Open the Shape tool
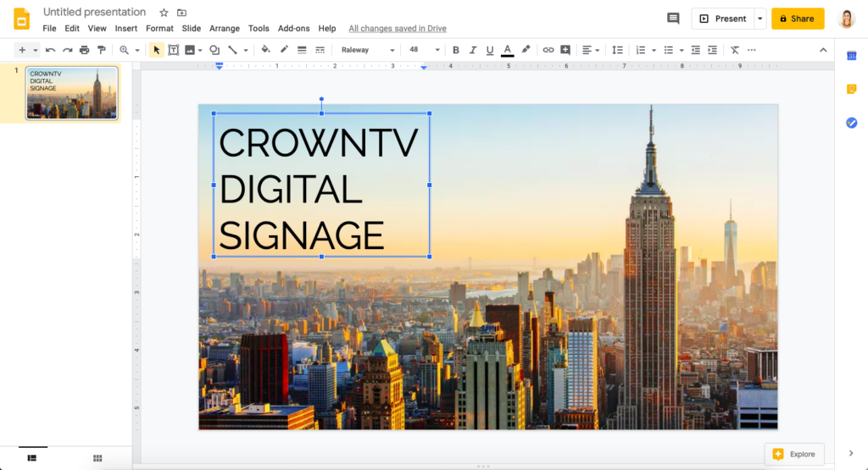 click(214, 50)
